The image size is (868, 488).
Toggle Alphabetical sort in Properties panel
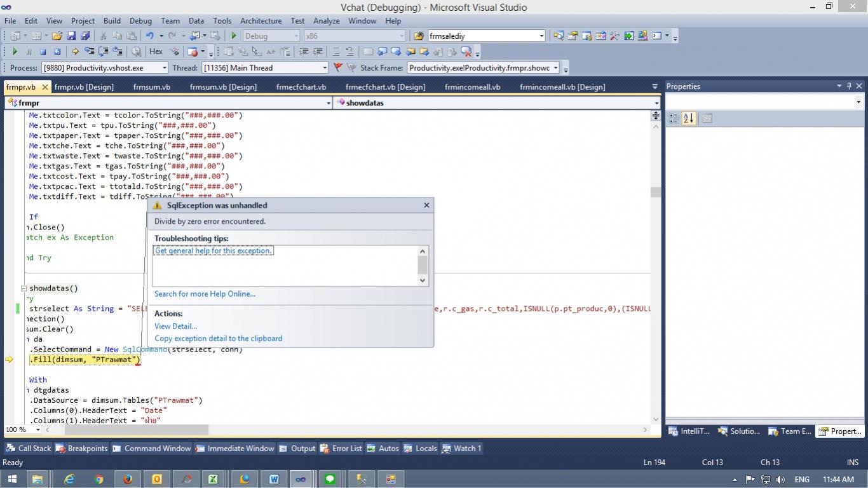point(689,118)
